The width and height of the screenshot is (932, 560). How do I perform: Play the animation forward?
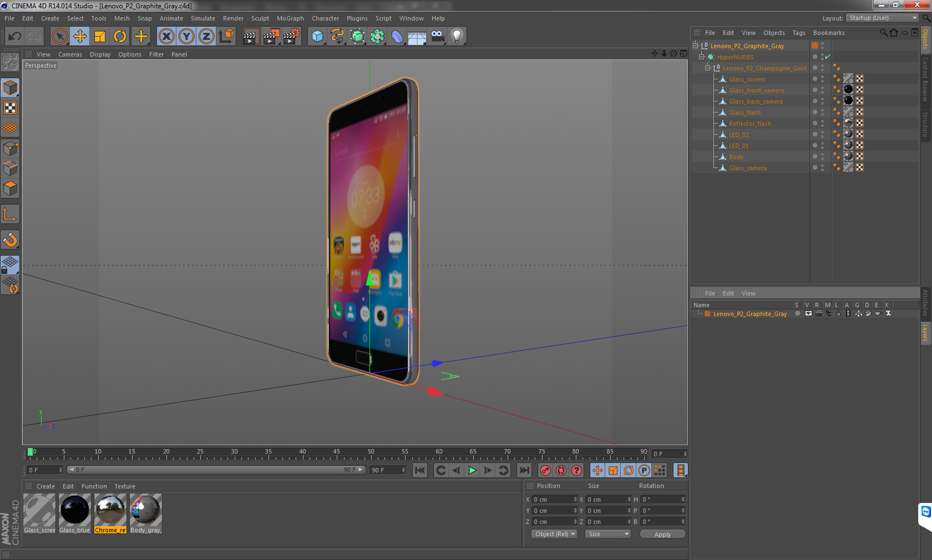coord(472,470)
